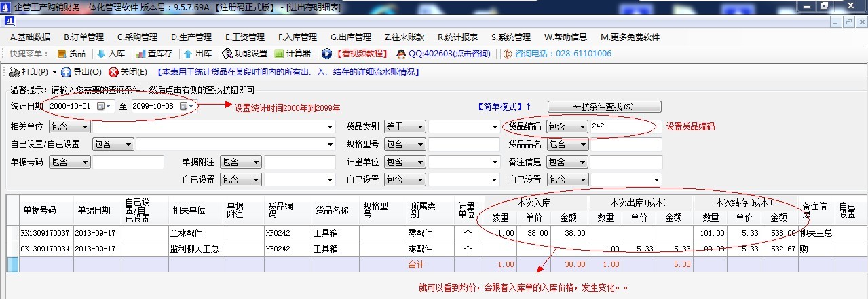The width and height of the screenshot is (868, 299).
Task: Open the G.出库管理 menu
Action: (351, 37)
